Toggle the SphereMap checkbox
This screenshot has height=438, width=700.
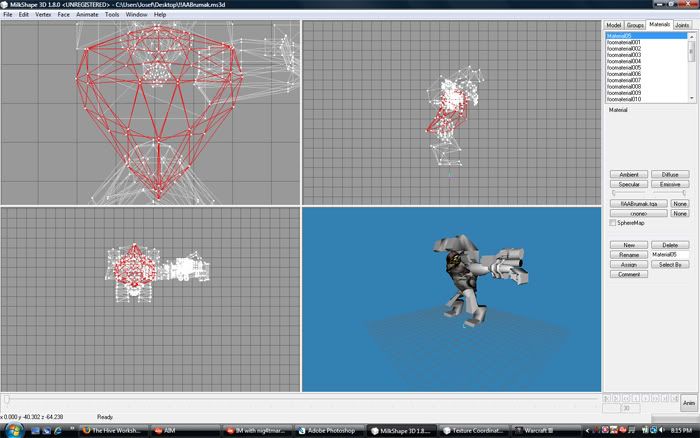pyautogui.click(x=613, y=222)
